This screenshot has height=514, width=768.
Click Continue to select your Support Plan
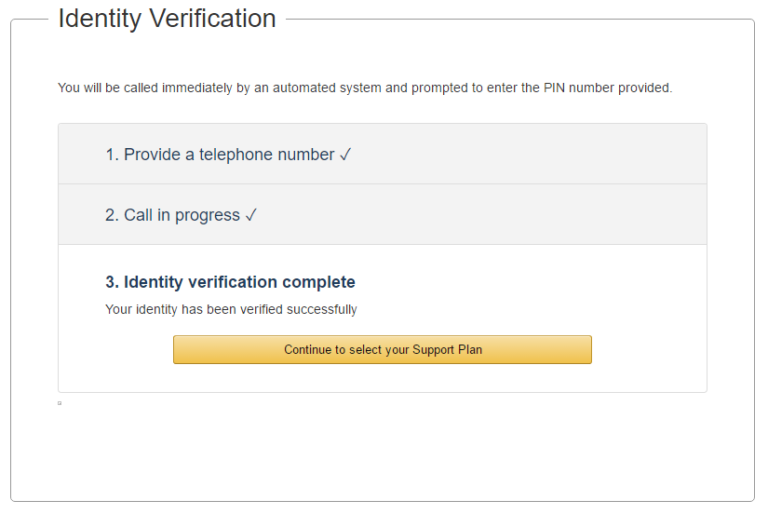382,350
